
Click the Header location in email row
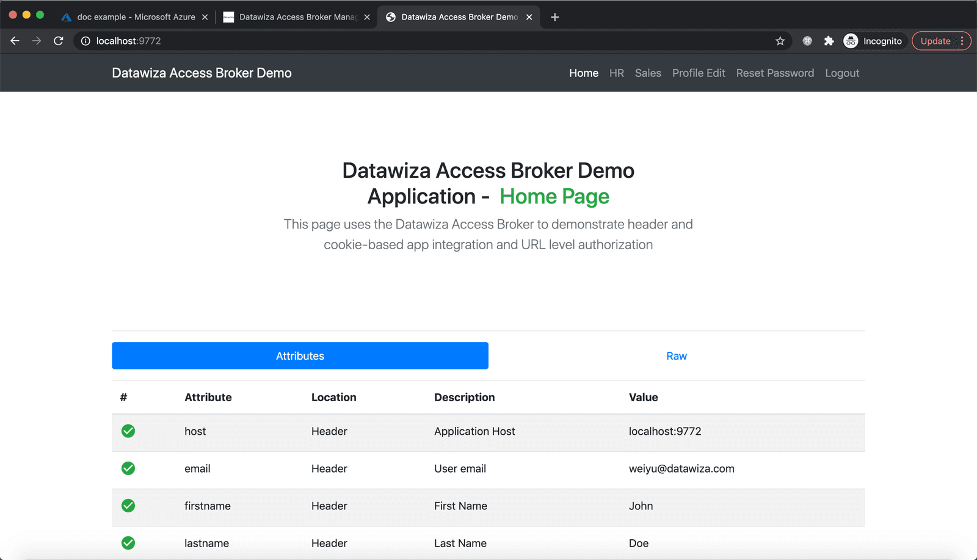tap(329, 468)
